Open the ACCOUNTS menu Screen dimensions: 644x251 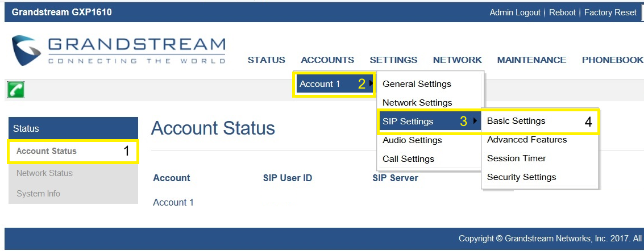327,60
